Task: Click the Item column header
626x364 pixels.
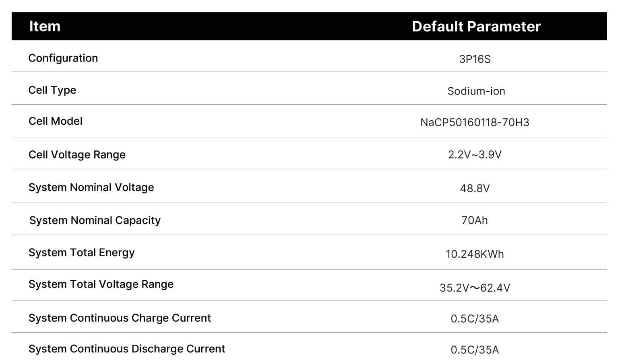Action: [x=45, y=27]
